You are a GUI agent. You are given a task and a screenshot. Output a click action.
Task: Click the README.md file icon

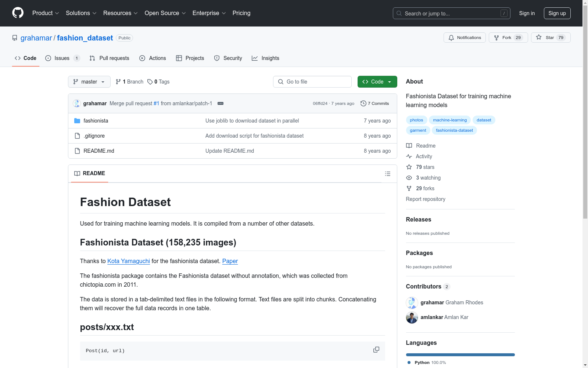click(77, 151)
